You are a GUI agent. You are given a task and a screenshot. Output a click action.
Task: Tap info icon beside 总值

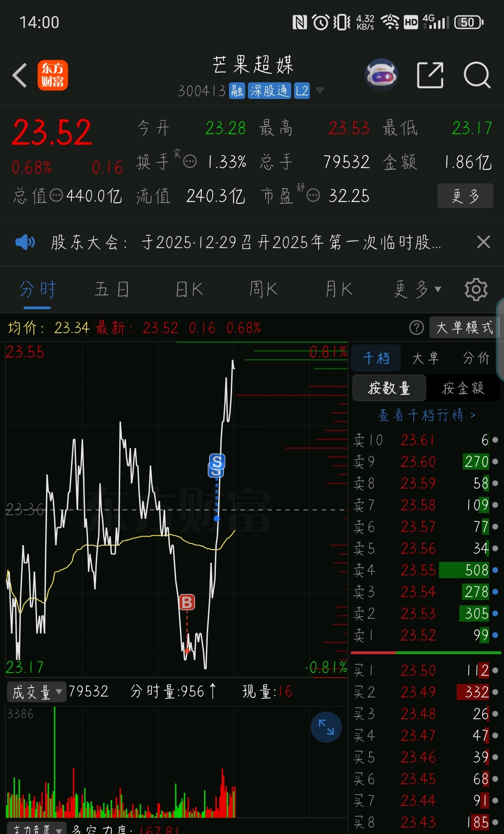click(56, 196)
